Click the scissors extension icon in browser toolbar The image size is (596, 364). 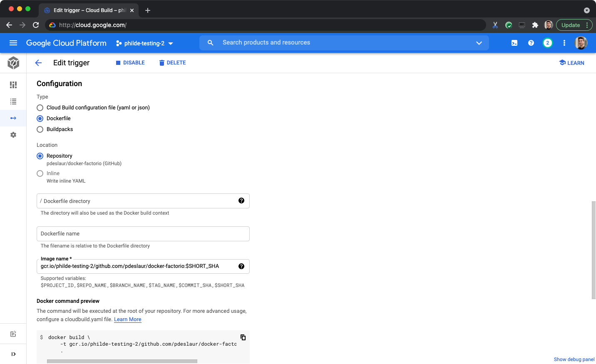[495, 25]
